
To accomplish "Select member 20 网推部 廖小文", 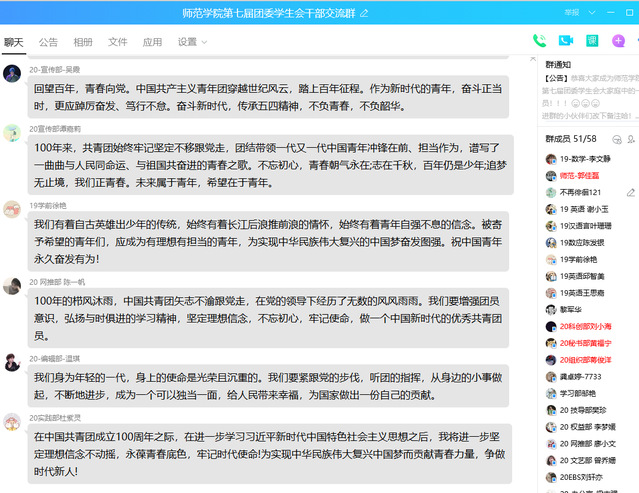I will pos(588,443).
